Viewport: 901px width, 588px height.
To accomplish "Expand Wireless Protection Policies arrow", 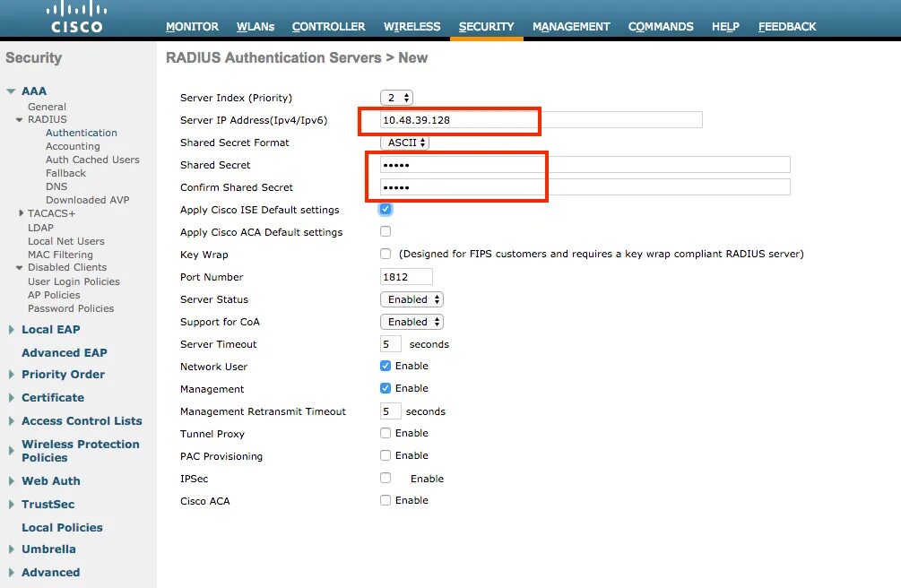I will click(12, 451).
